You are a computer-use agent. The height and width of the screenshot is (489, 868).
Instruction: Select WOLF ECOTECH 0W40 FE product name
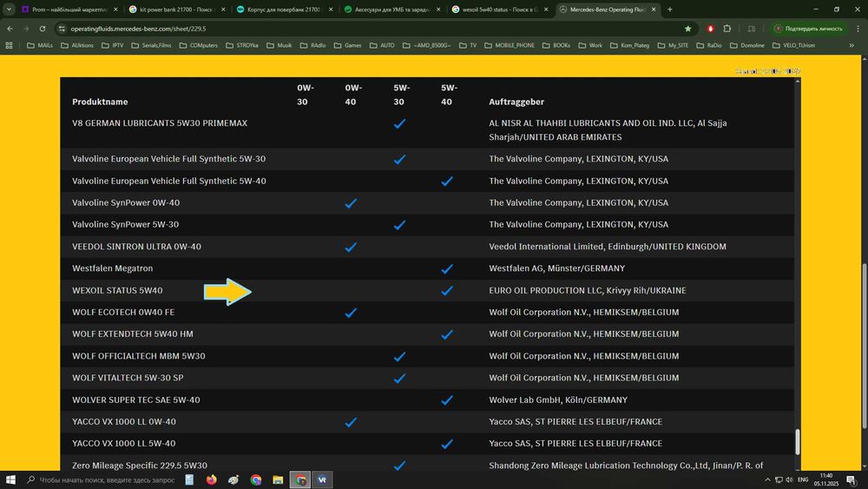[x=123, y=312]
